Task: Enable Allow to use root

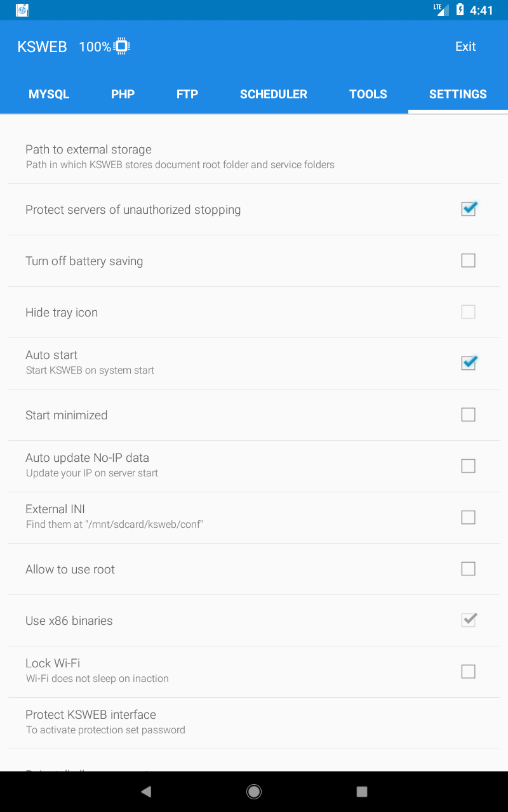Action: click(468, 569)
